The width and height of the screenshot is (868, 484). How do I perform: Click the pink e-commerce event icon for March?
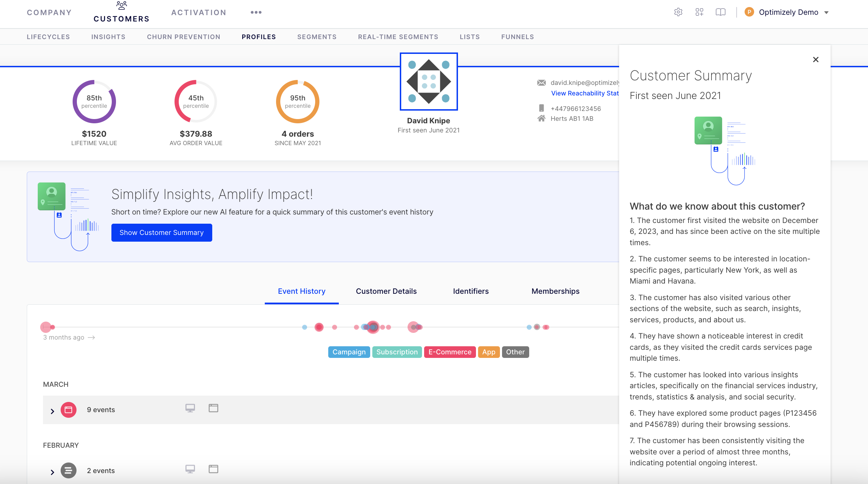[x=68, y=410]
